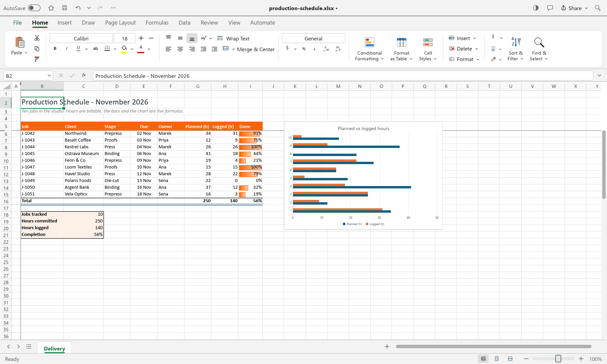The width and height of the screenshot is (607, 364).
Task: Click Merge & Center
Action: click(249, 49)
